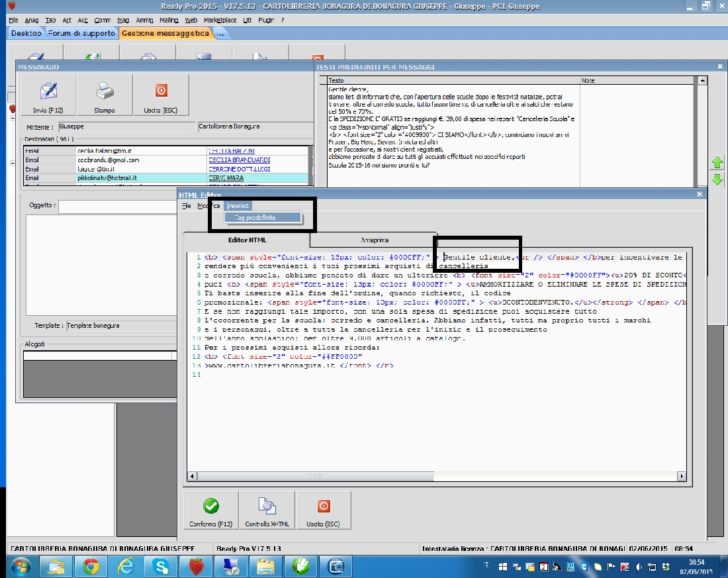
Task: Open the Windows Start menu
Action: (x=21, y=567)
